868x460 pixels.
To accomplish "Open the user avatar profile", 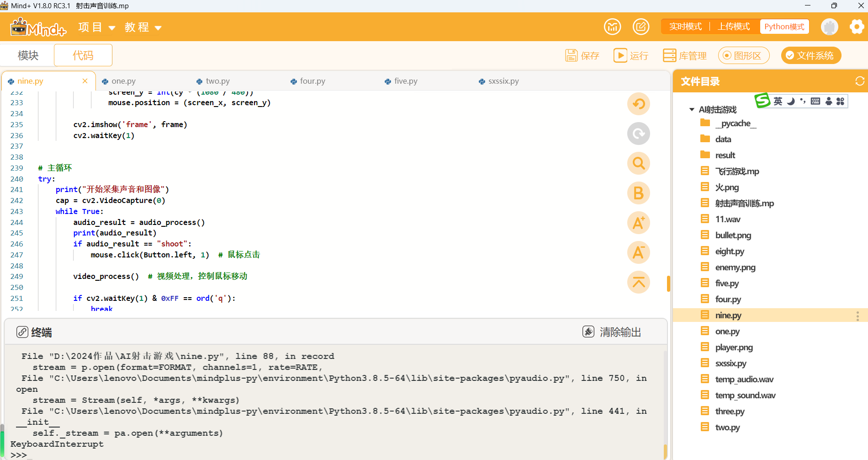I will point(829,27).
